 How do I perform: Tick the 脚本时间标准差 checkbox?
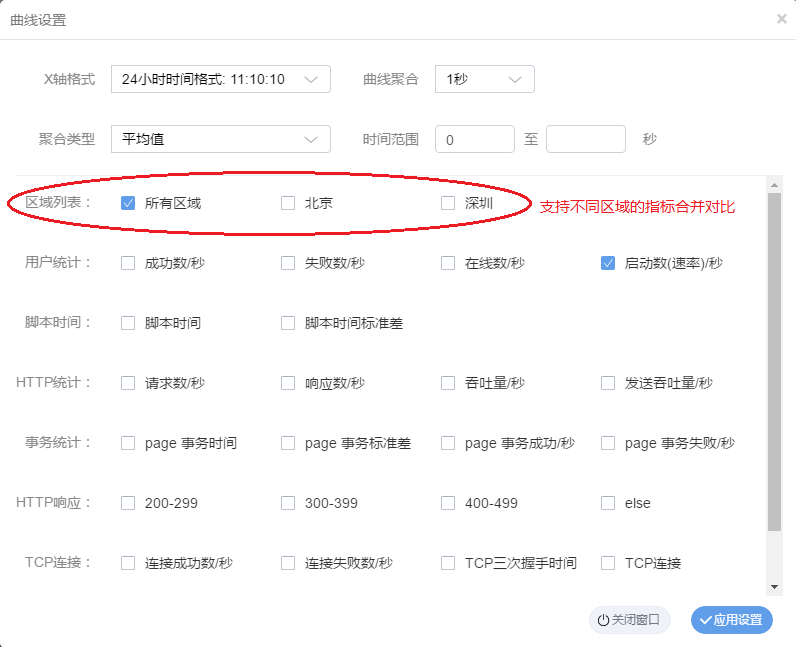click(288, 323)
